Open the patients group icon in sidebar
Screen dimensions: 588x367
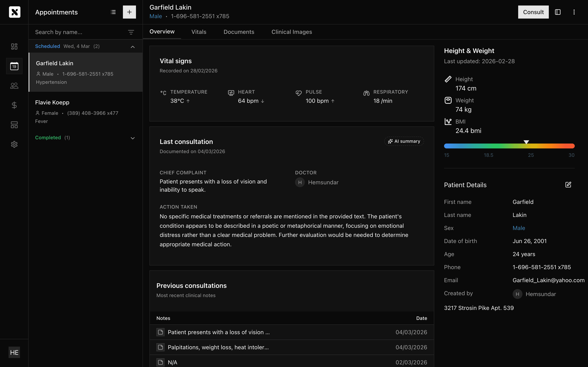14,86
